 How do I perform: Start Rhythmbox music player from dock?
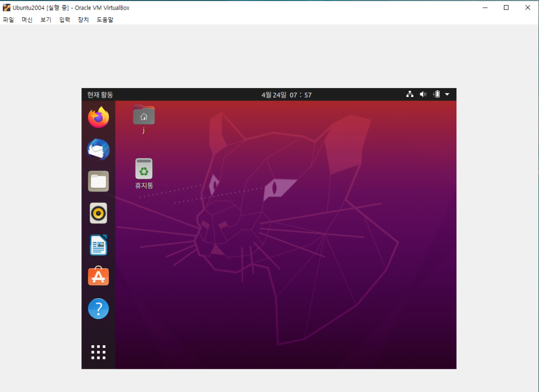(x=98, y=213)
